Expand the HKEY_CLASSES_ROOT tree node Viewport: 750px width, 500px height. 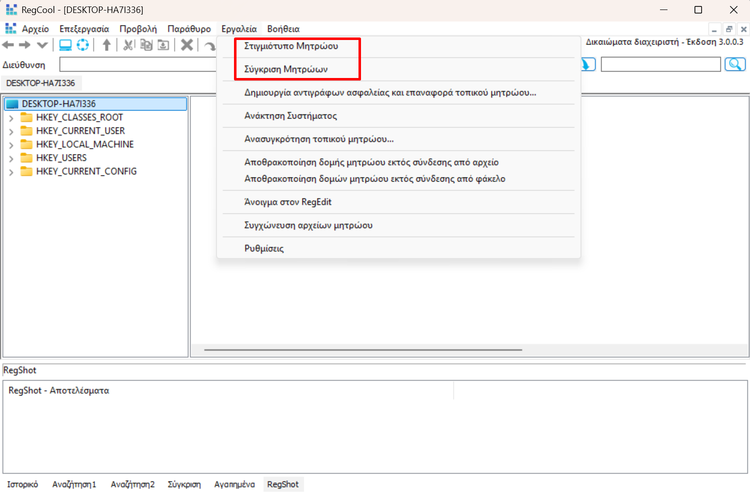click(11, 118)
